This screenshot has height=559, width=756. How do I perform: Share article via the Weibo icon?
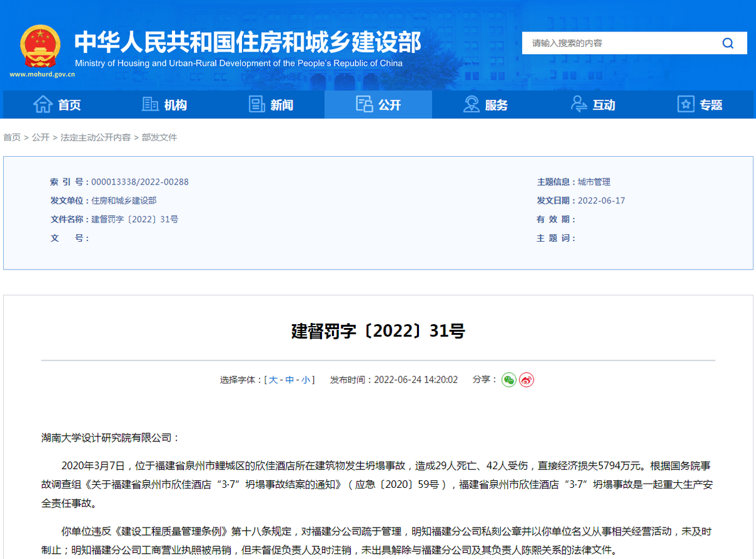coord(527,380)
